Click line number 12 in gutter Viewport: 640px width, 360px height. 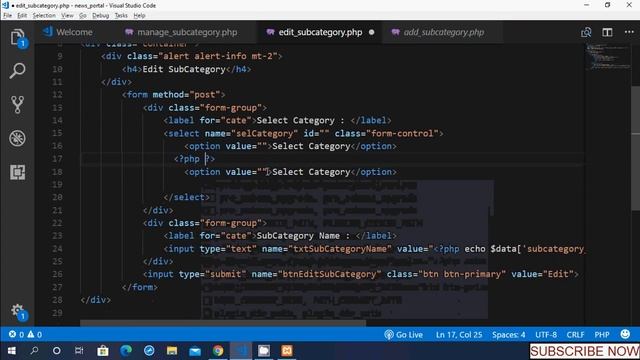click(x=58, y=95)
